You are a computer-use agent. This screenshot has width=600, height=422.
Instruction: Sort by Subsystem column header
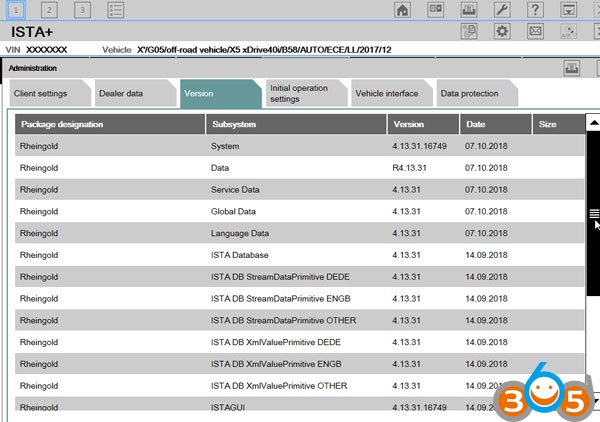tap(296, 124)
